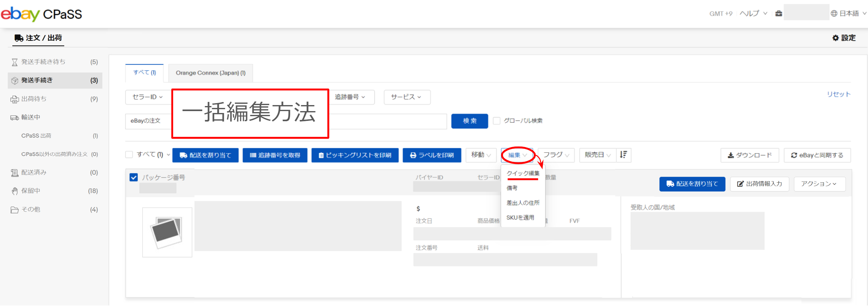Open 保留中 with the hand icon
868x307 pixels.
(x=15, y=191)
